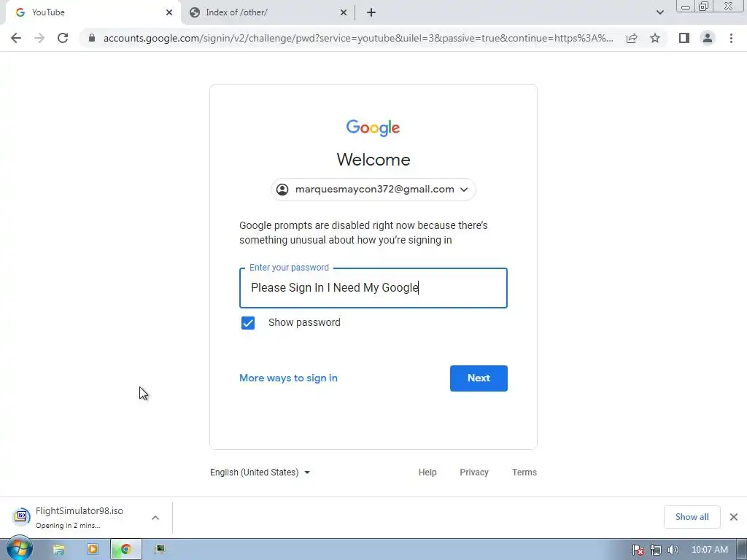Open the volume speaker tray icon

[673, 550]
